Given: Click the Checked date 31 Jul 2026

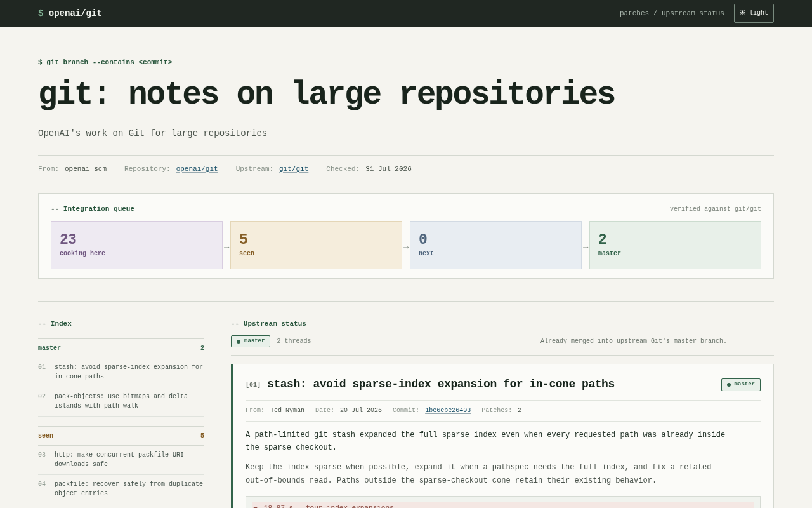Looking at the screenshot, I should [x=388, y=169].
